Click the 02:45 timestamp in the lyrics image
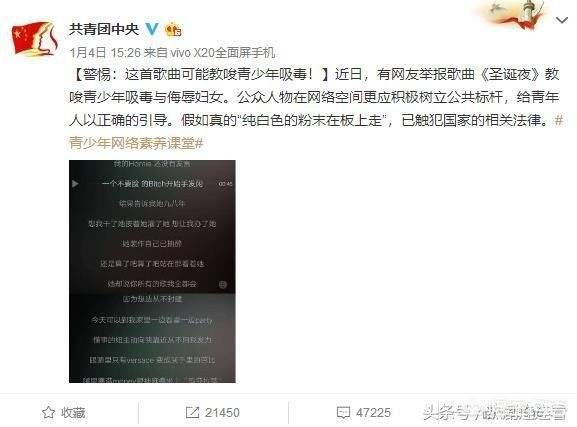Viewport: 577px width, 427px height. tap(225, 184)
